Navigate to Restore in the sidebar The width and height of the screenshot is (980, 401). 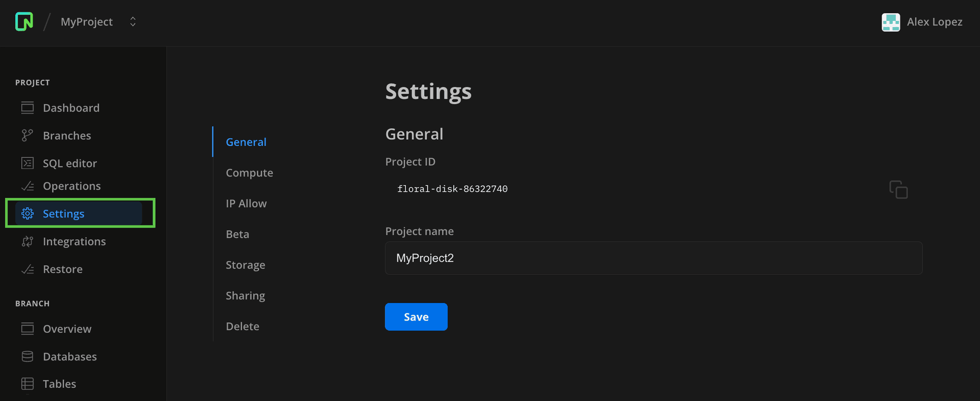tap(62, 269)
